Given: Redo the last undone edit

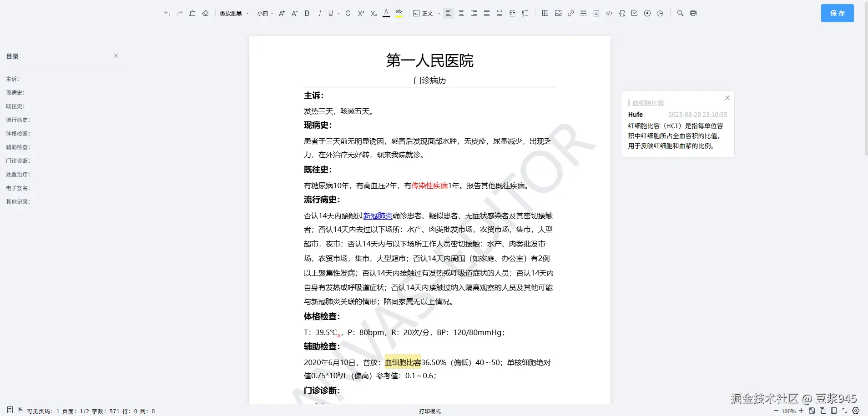Looking at the screenshot, I should click(180, 14).
